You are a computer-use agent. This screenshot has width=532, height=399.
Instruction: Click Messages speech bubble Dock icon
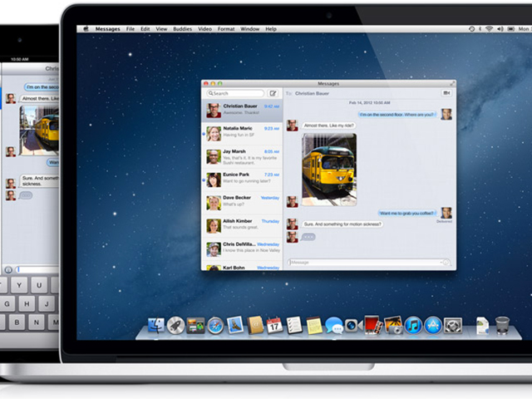(x=334, y=325)
